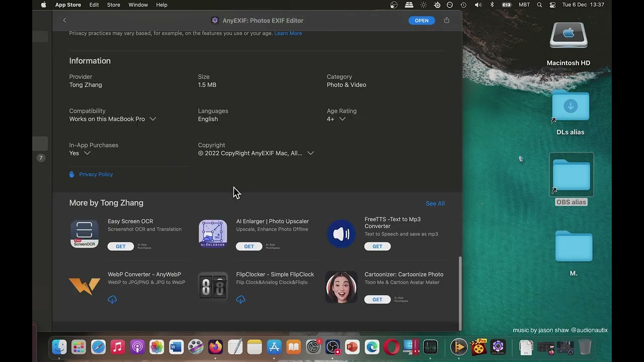Click the OPEN button for AnyEXIF
Viewport: 644px width, 362px height.
tap(422, 21)
